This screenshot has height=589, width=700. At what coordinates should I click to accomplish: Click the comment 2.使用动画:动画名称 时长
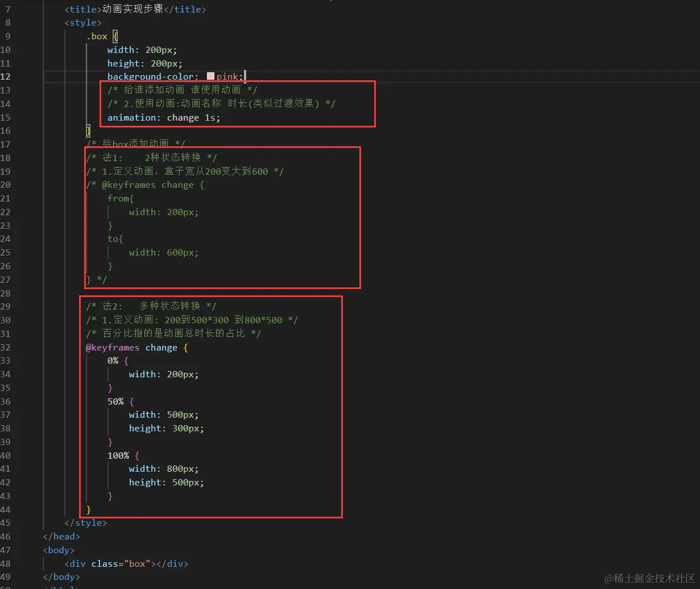[221, 104]
